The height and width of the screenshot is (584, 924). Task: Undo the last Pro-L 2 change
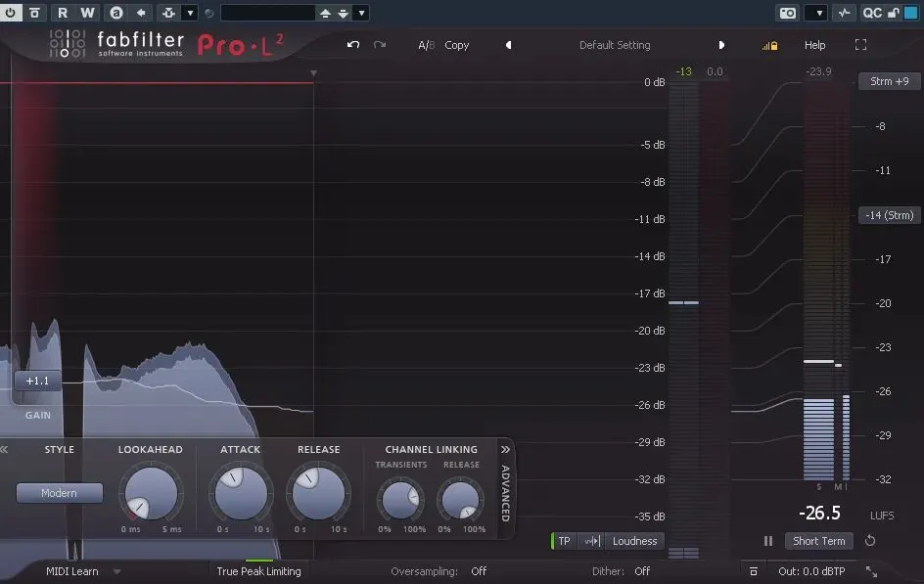[353, 45]
